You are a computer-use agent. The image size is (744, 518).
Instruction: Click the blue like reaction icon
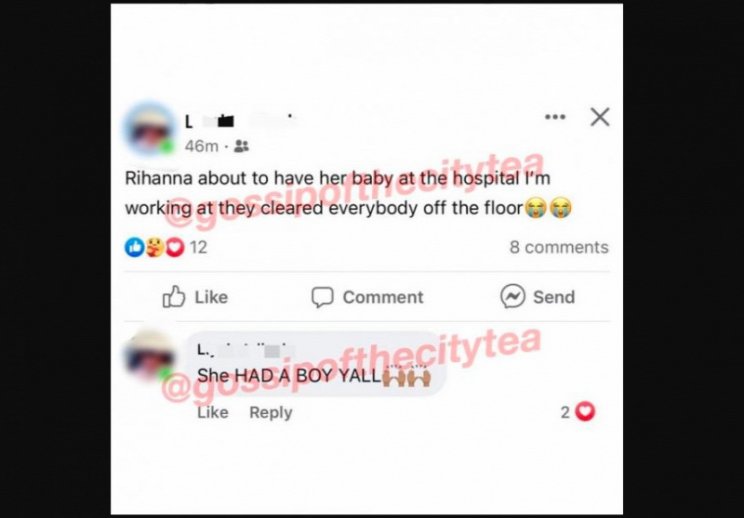pos(134,248)
